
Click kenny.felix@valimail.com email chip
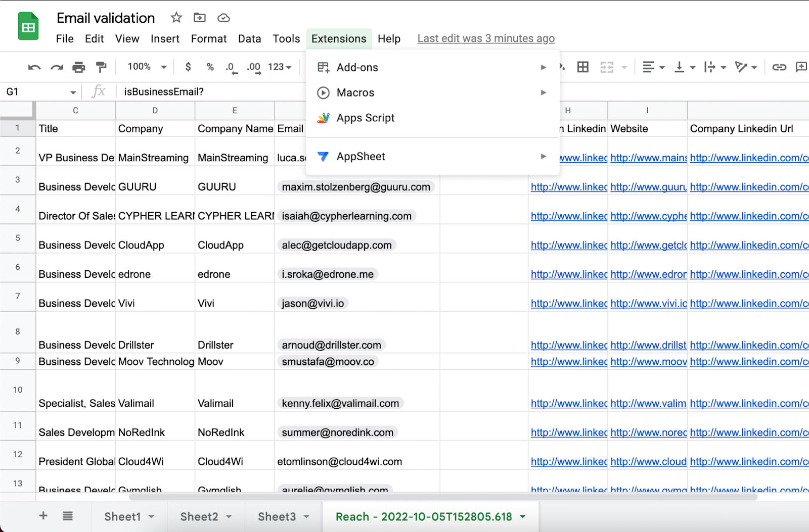340,403
